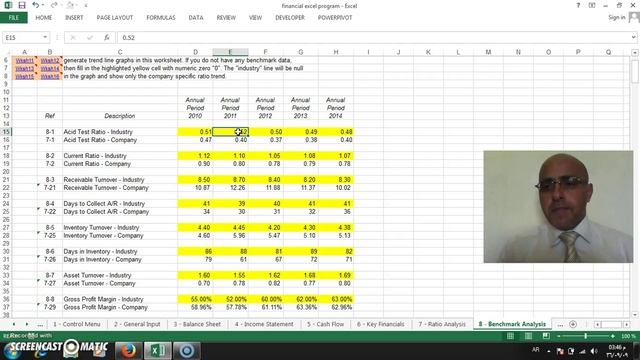Click the vertical scrollbar down arrow
This screenshot has height=360, width=640.
[x=635, y=315]
